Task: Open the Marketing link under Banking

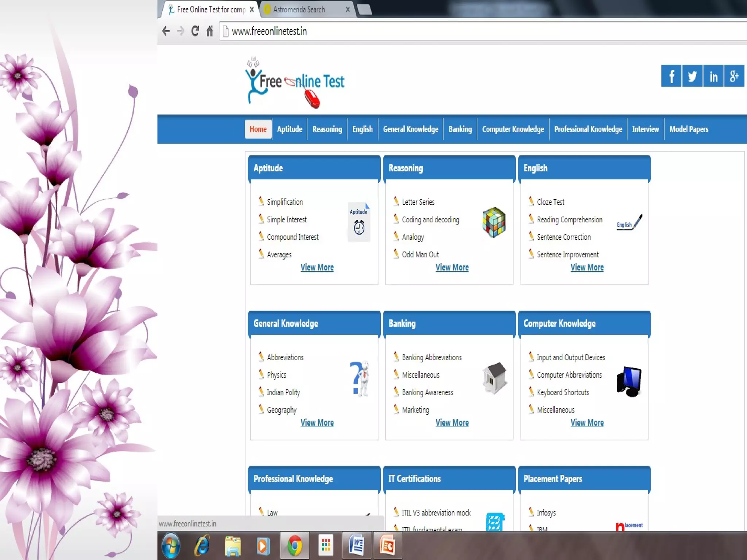Action: click(x=415, y=410)
